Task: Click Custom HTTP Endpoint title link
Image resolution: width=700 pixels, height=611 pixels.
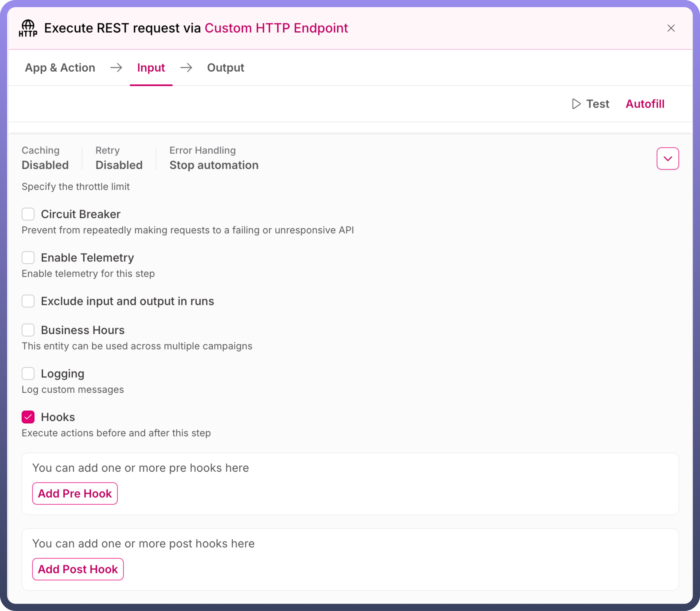Action: [276, 28]
